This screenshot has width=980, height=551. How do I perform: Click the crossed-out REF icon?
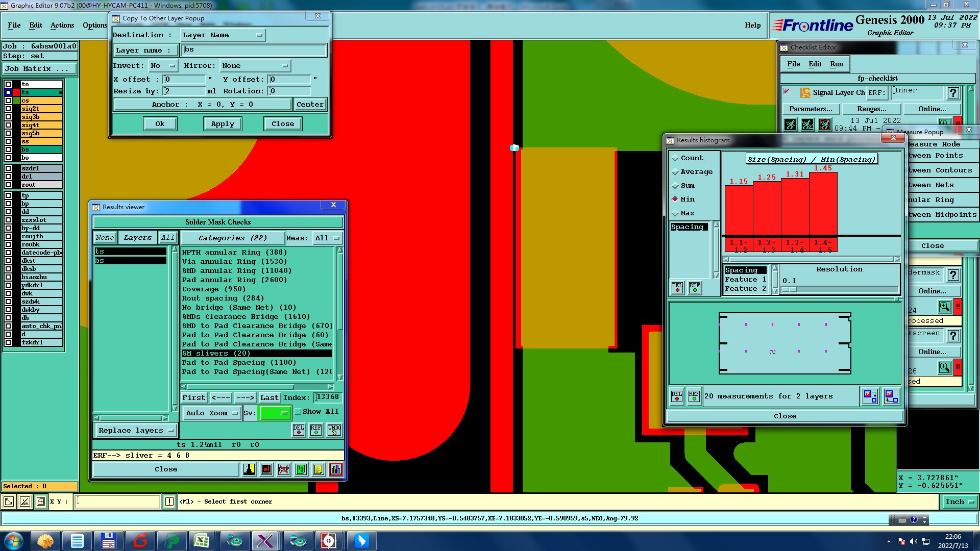click(284, 469)
